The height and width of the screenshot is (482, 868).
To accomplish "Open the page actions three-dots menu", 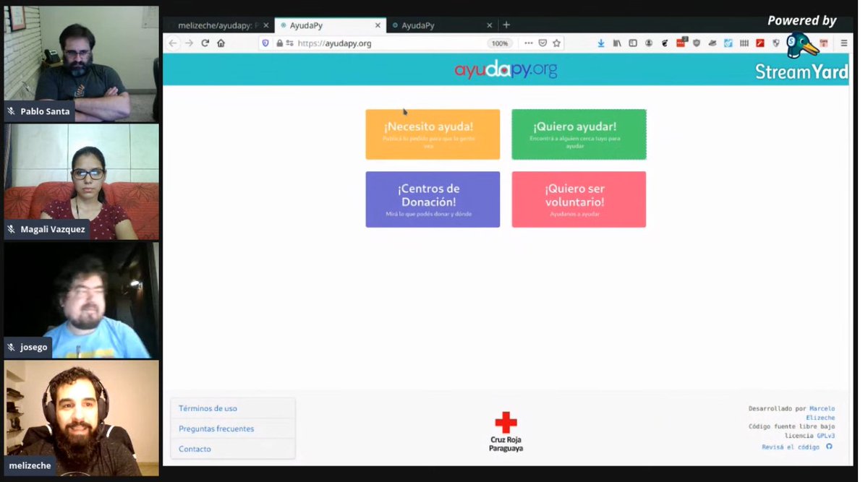I will pos(529,43).
